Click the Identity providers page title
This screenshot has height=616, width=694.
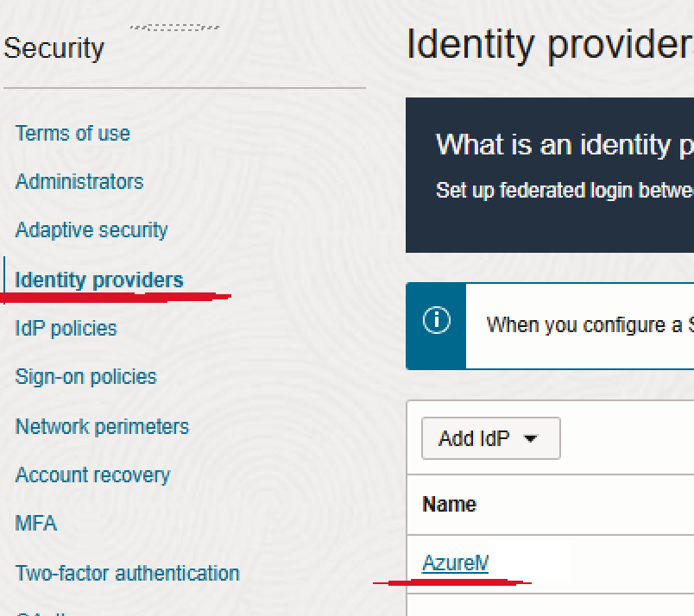[x=549, y=45]
